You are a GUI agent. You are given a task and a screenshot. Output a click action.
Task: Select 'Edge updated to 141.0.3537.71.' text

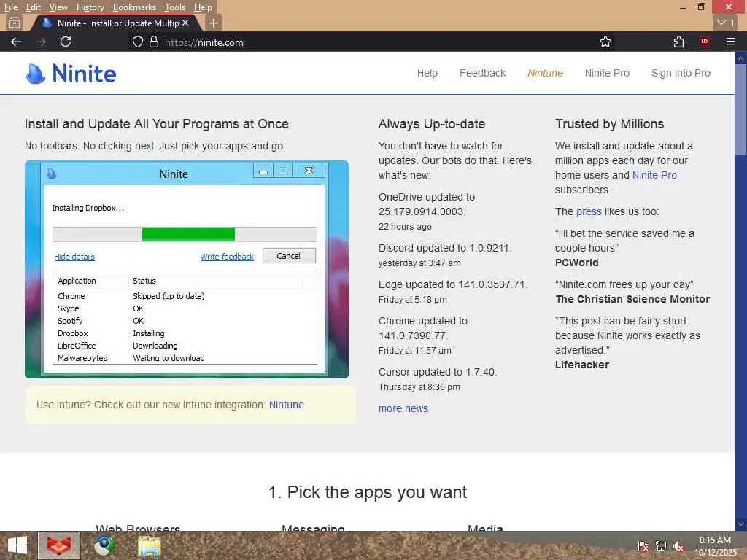453,284
